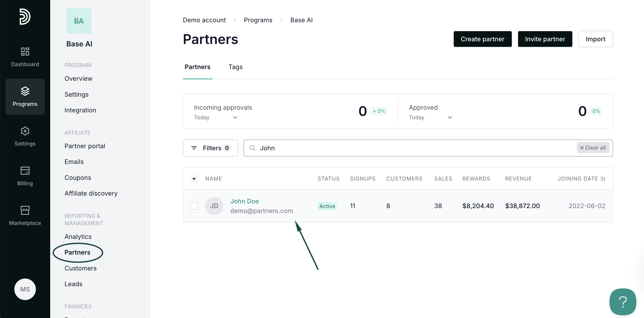Open John Doe partner link
This screenshot has width=644, height=318.
coord(244,201)
